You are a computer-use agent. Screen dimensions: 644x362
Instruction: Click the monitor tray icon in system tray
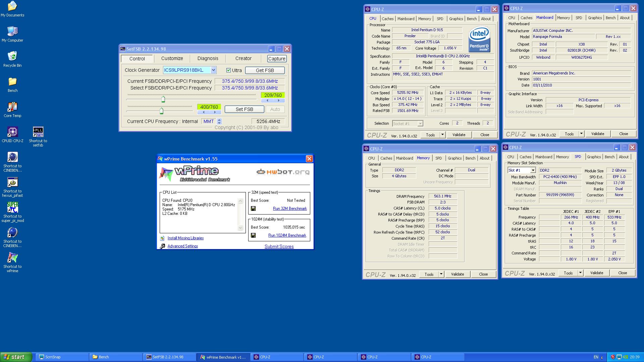619,357
